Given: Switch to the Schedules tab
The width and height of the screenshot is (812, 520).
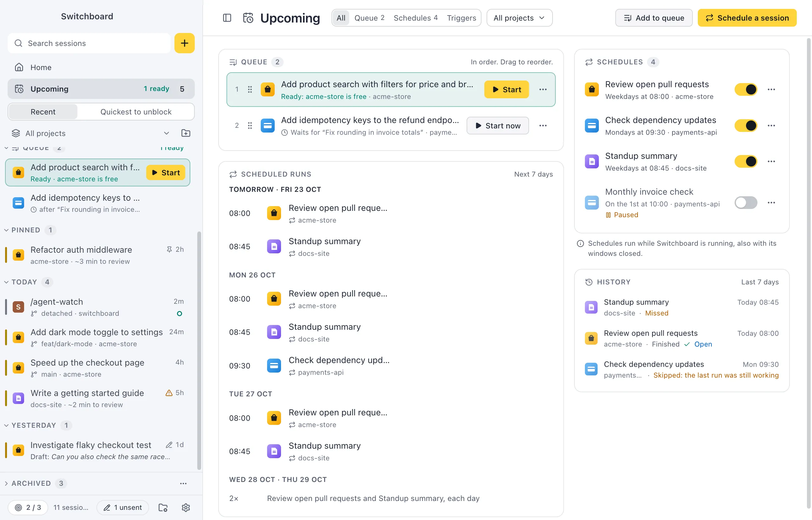Looking at the screenshot, I should pyautogui.click(x=416, y=18).
